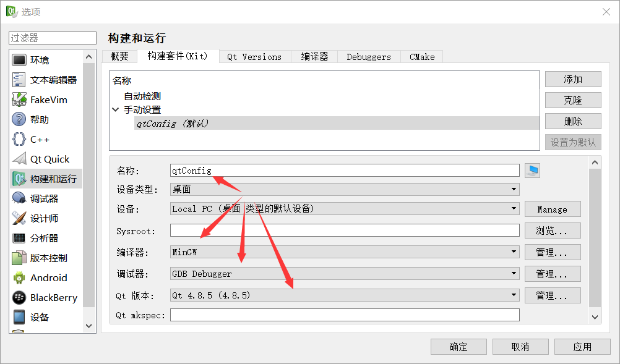The width and height of the screenshot is (620, 364).
Task: Select the 自动检测 tree row
Action: click(x=142, y=96)
